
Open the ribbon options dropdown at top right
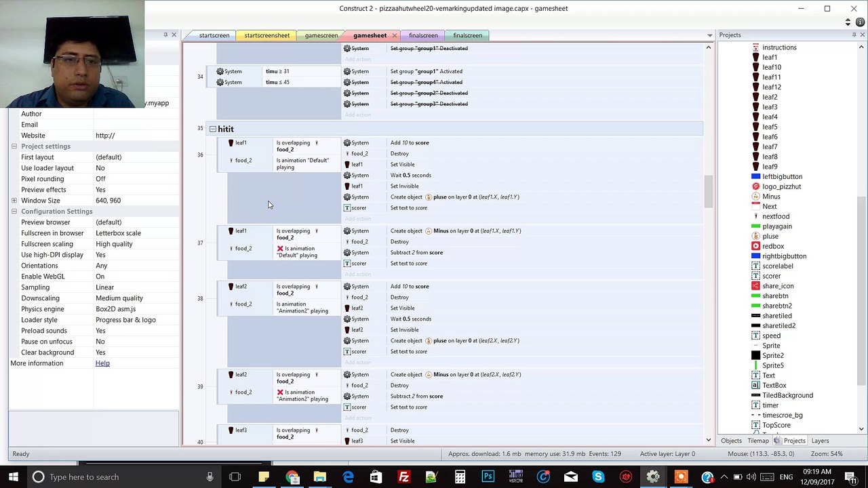click(x=848, y=22)
